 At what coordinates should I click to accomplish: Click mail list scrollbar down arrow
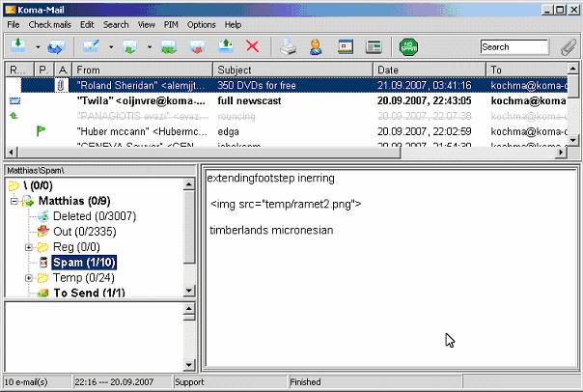tap(573, 140)
